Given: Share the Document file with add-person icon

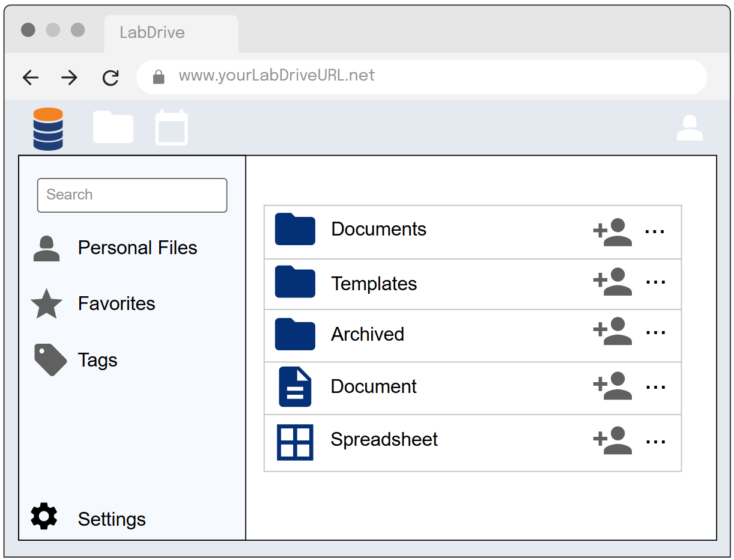Looking at the screenshot, I should [x=612, y=386].
